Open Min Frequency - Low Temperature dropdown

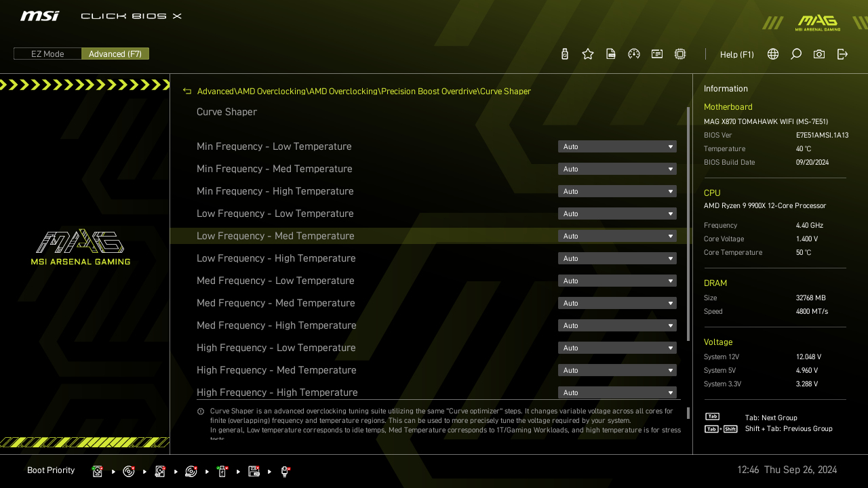click(617, 146)
